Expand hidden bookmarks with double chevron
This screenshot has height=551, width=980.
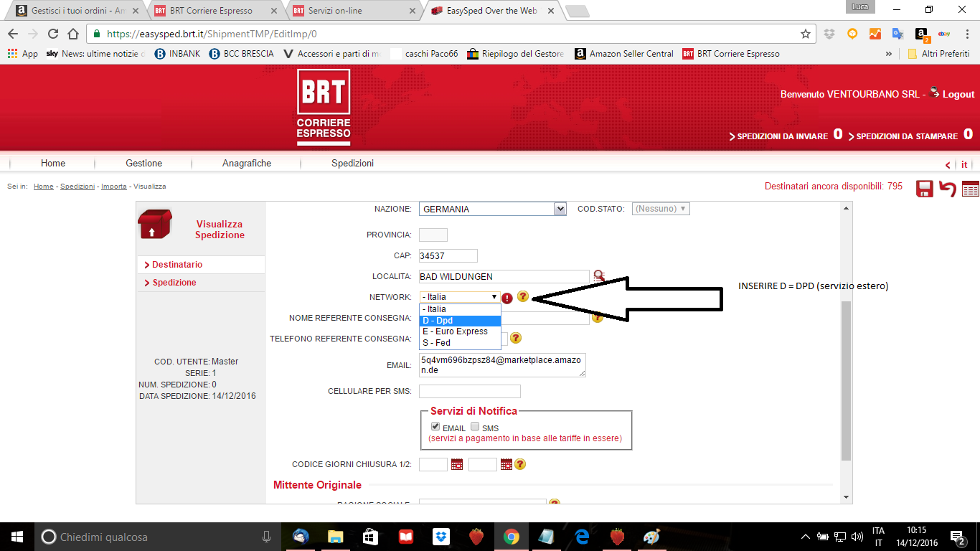[x=889, y=54]
